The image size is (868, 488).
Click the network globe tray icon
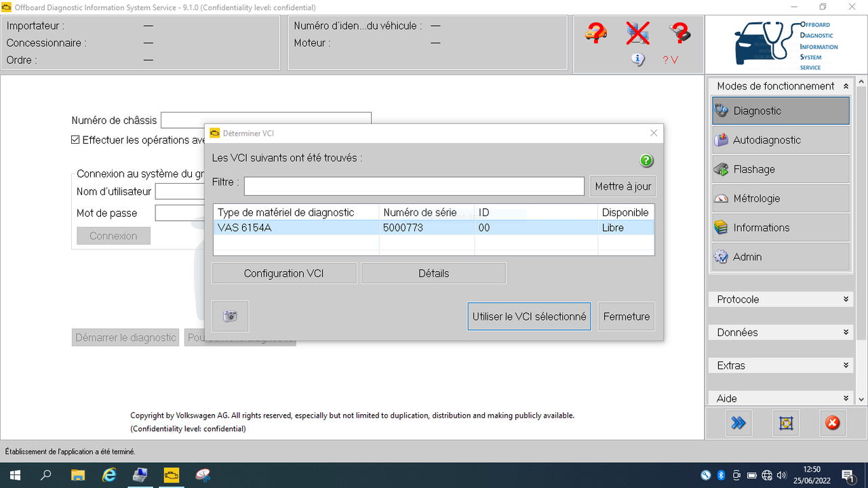(x=767, y=475)
